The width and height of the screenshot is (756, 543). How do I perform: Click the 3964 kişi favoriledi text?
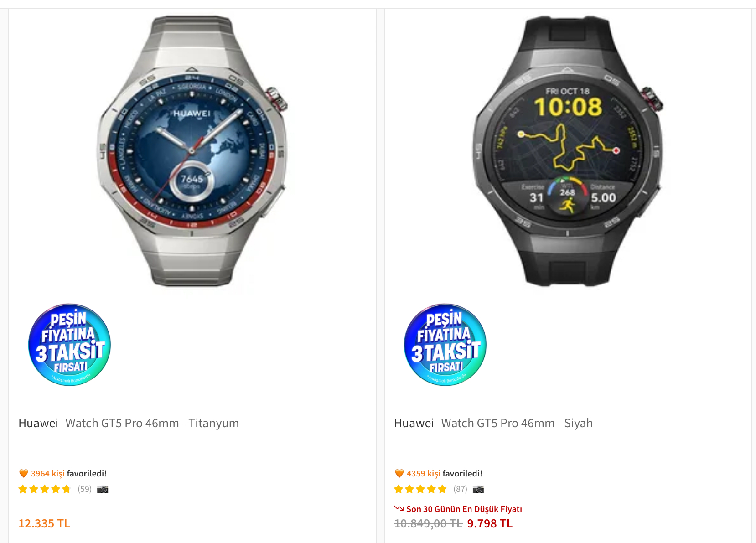coord(69,473)
